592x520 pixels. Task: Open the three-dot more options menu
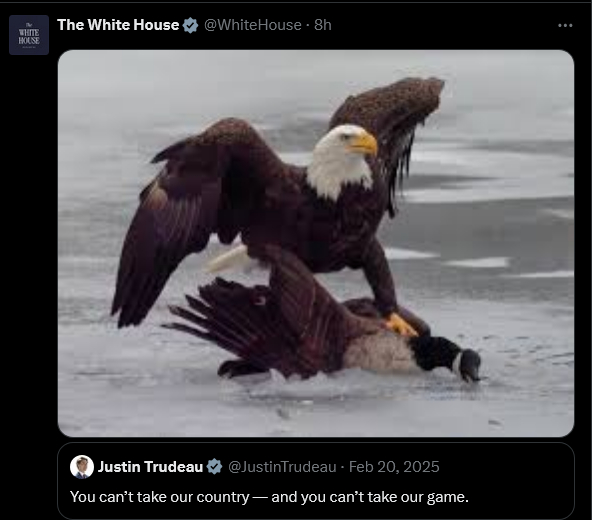pyautogui.click(x=565, y=25)
